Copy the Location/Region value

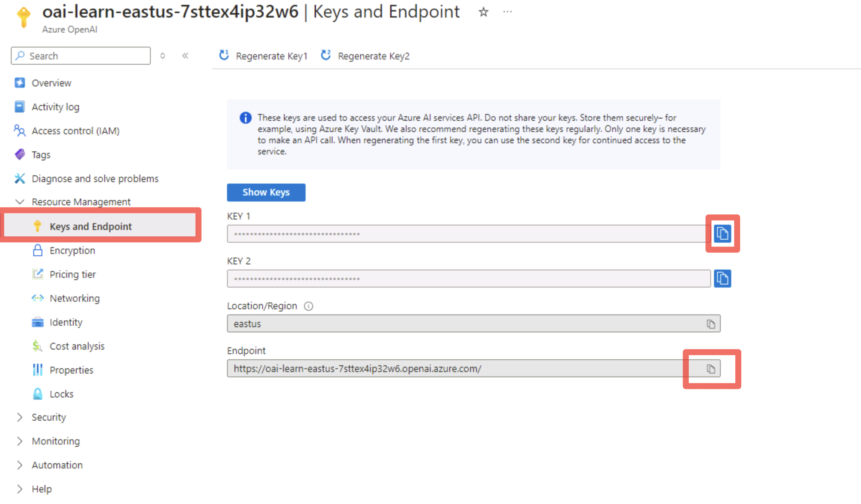[x=711, y=324]
